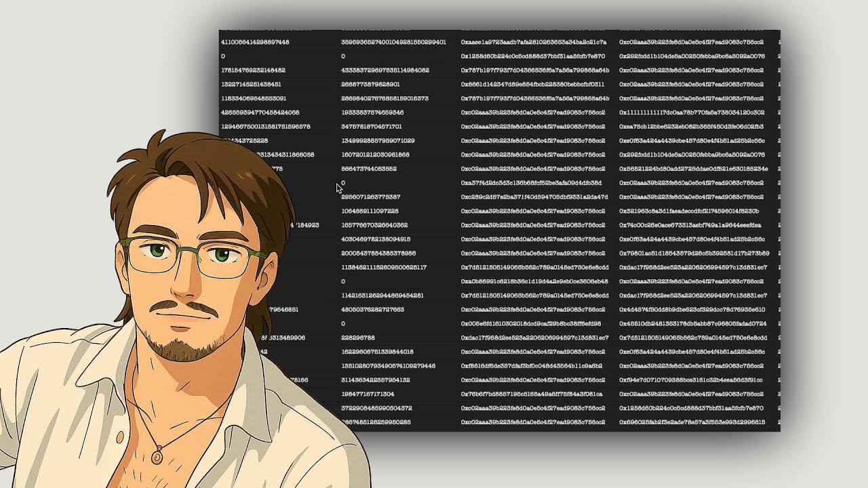The height and width of the screenshot is (488, 868).
Task: Select the value starting with 5664737440
Action: pos(369,169)
